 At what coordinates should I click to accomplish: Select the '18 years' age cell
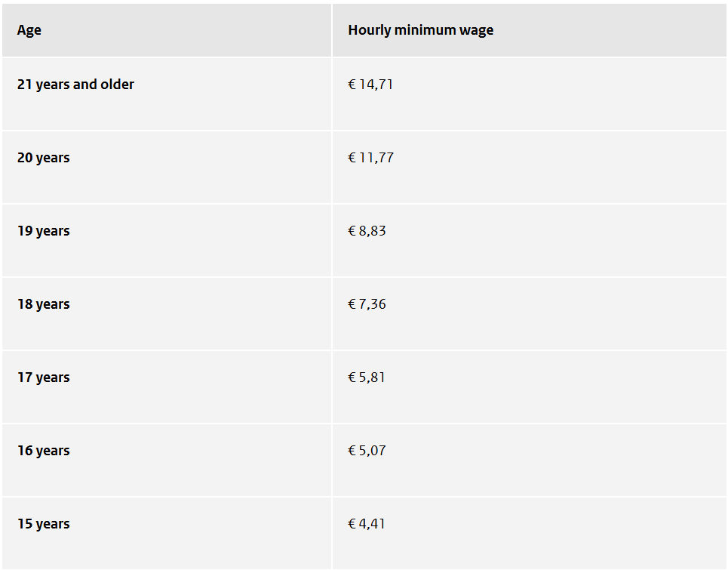(x=43, y=304)
